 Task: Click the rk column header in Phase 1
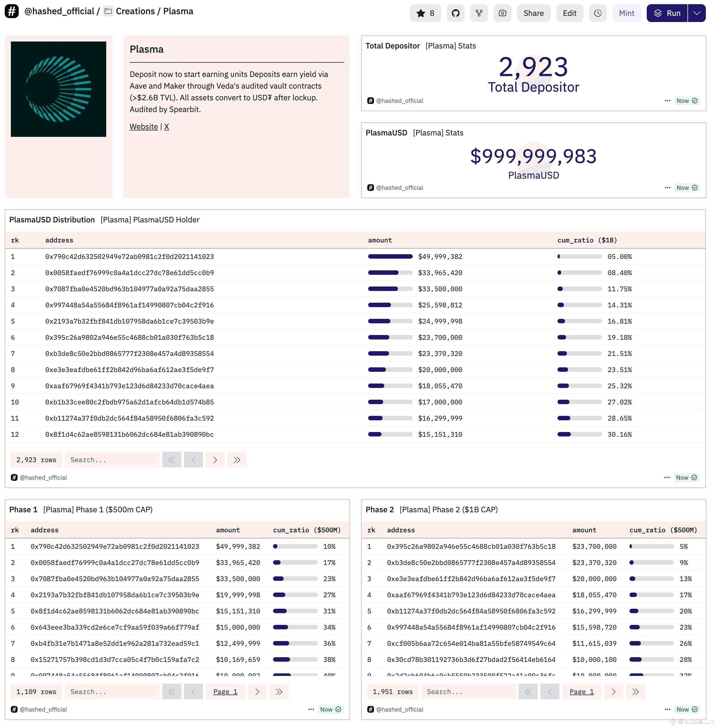click(15, 530)
